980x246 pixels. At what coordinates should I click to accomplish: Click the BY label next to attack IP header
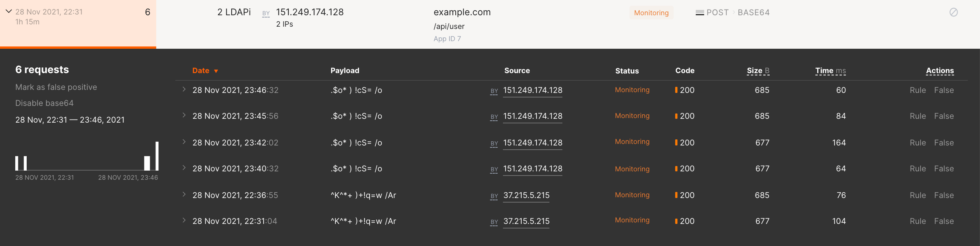tap(266, 13)
